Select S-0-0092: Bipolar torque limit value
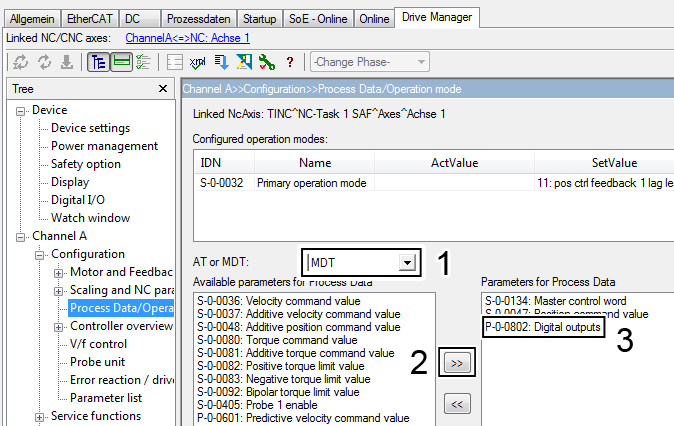This screenshot has height=426, width=674. [x=278, y=392]
